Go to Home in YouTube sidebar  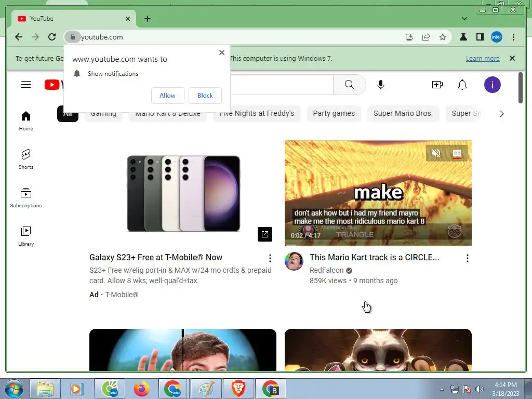(x=26, y=121)
